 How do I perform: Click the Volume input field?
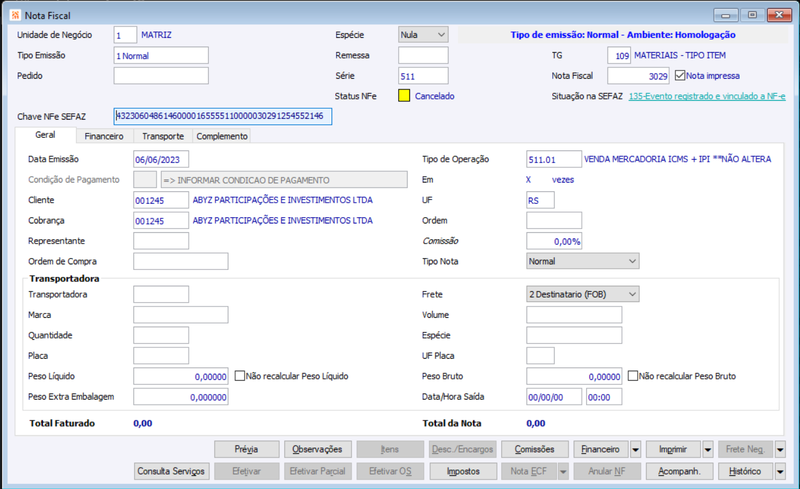(x=574, y=315)
